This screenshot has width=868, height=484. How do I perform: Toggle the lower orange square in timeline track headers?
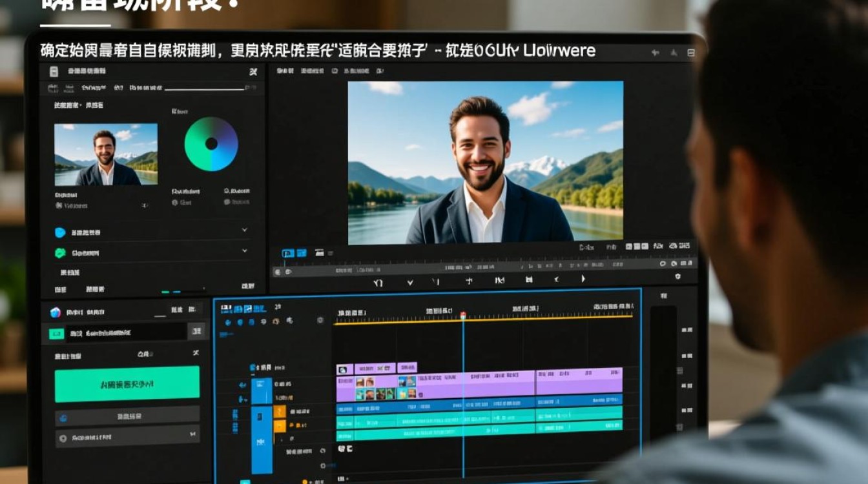tap(280, 426)
